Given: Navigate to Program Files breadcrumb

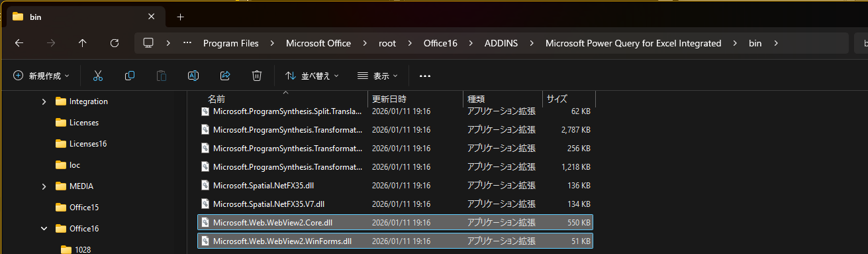Looking at the screenshot, I should point(231,43).
